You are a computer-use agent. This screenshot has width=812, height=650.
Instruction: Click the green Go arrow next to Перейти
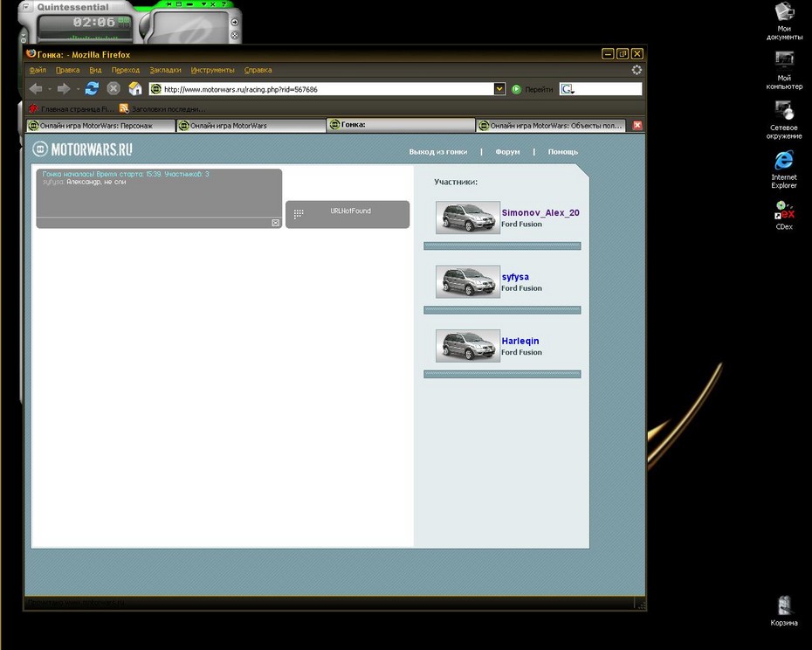(x=516, y=89)
